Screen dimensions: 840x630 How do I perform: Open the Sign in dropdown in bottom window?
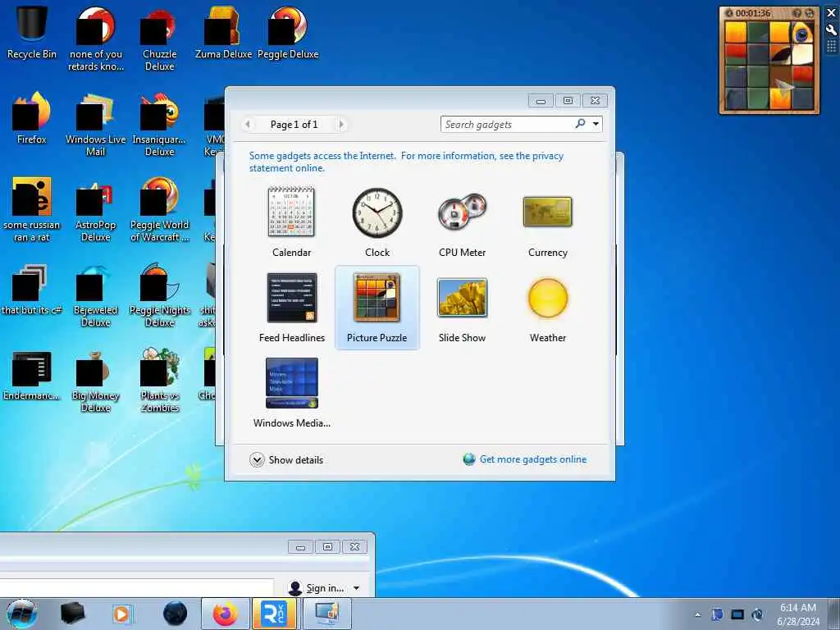click(x=325, y=587)
